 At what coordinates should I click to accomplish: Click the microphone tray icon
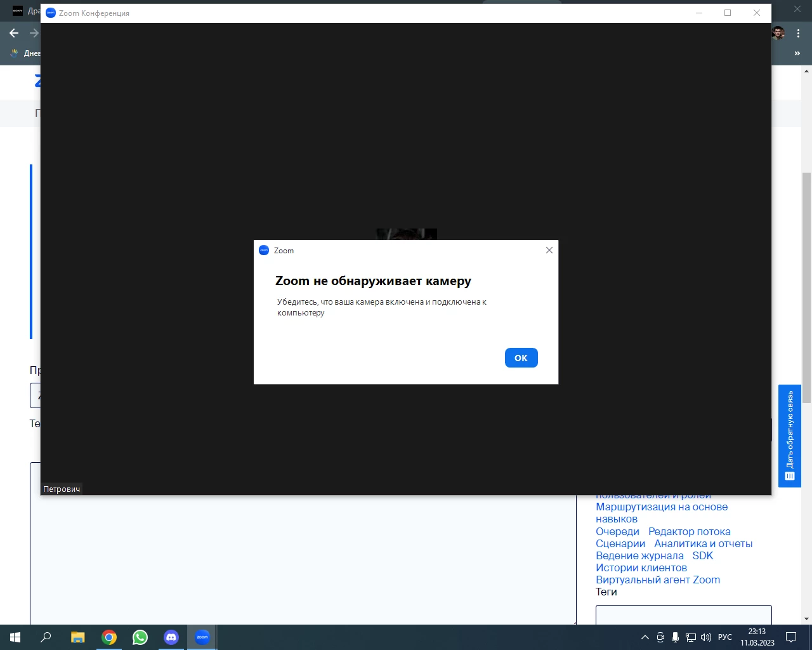[676, 637]
